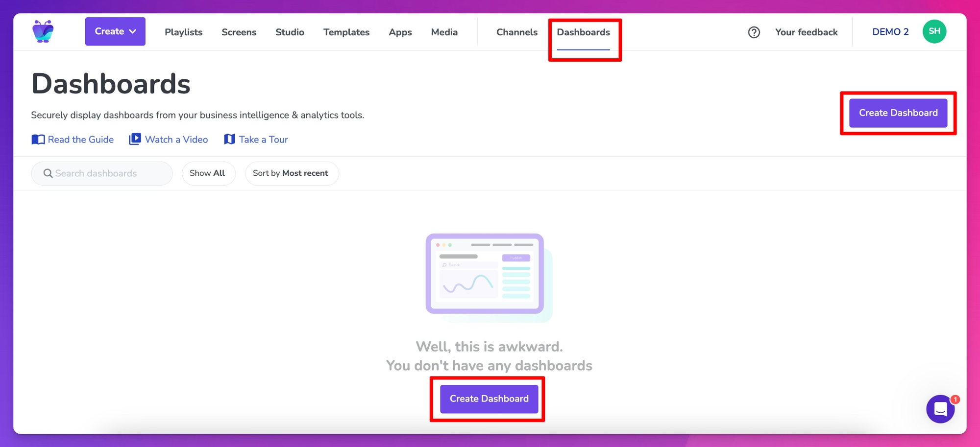Open the Show All filter dropdown
Image resolution: width=980 pixels, height=447 pixels.
[x=208, y=173]
